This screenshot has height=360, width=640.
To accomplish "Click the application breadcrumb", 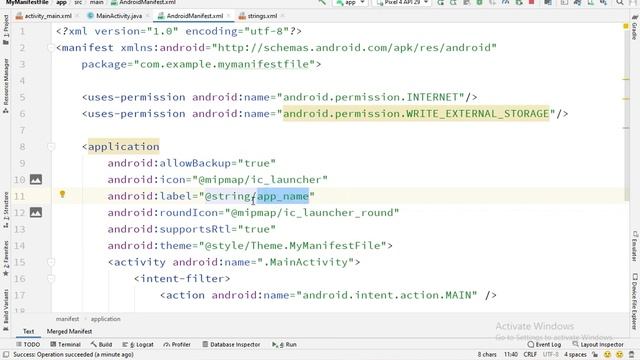I will 105,319.
